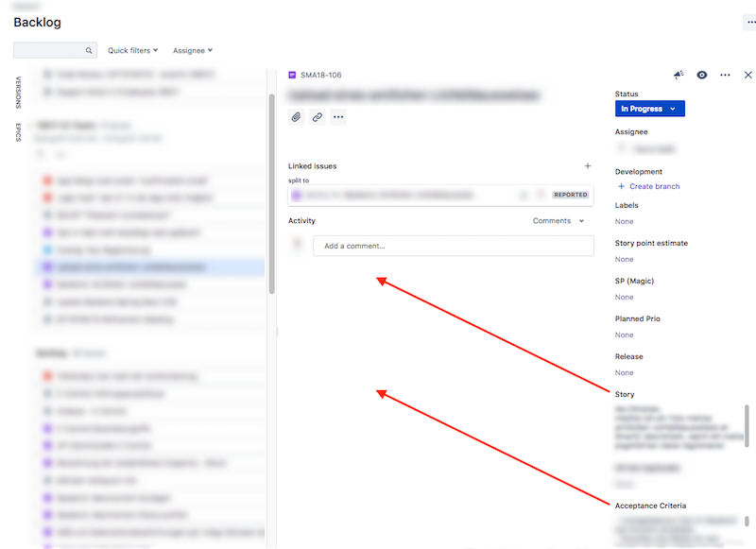Click the Story point estimate value None

[624, 259]
